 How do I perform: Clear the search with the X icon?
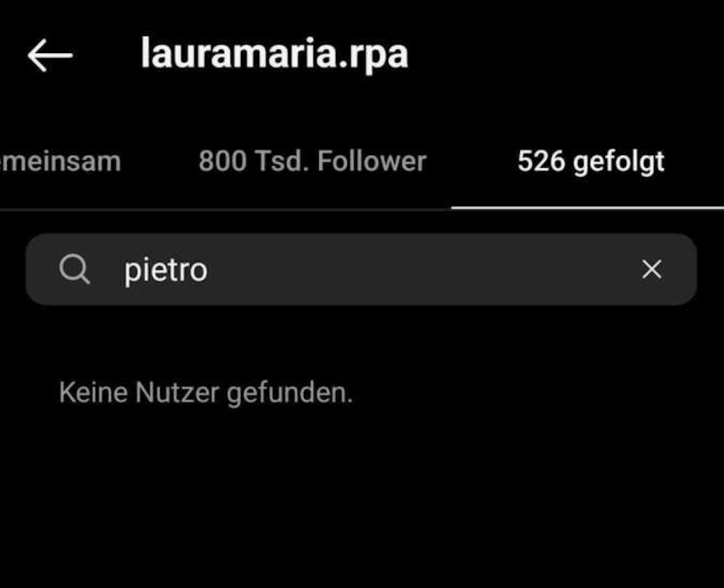pyautogui.click(x=652, y=269)
